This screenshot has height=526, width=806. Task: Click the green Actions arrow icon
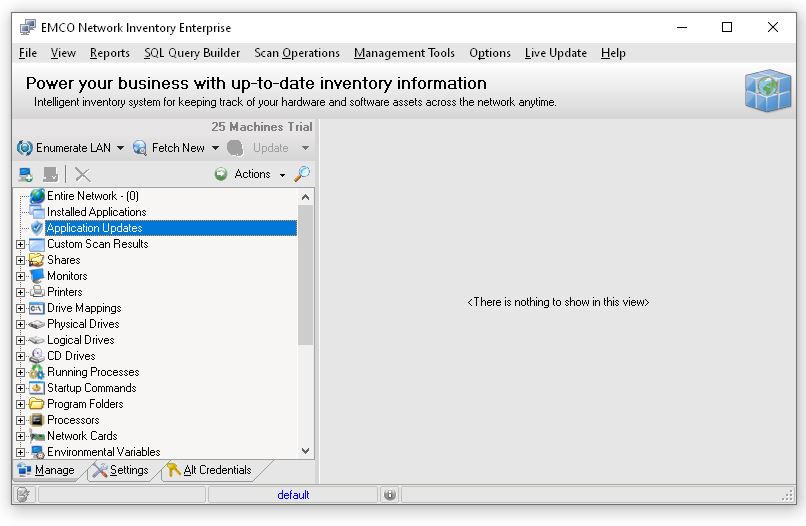221,174
